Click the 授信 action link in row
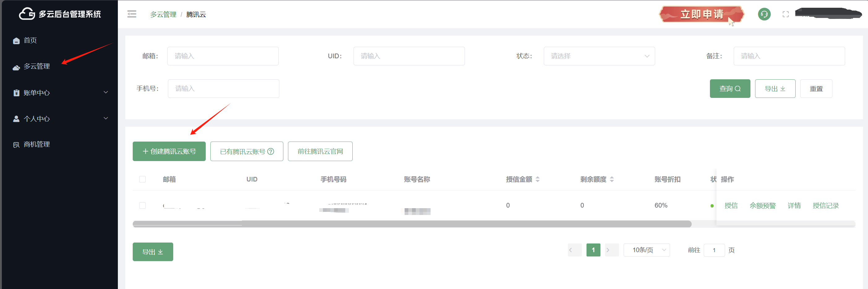Image resolution: width=868 pixels, height=289 pixels. click(731, 205)
